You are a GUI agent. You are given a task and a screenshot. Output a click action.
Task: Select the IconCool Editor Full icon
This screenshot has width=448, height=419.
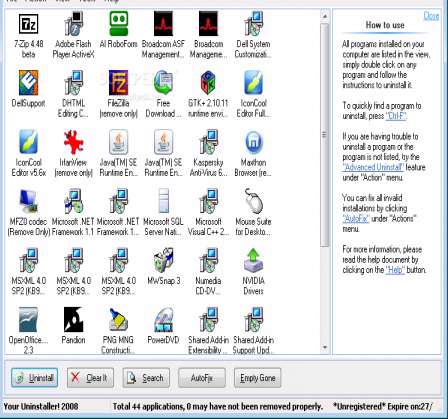[253, 83]
